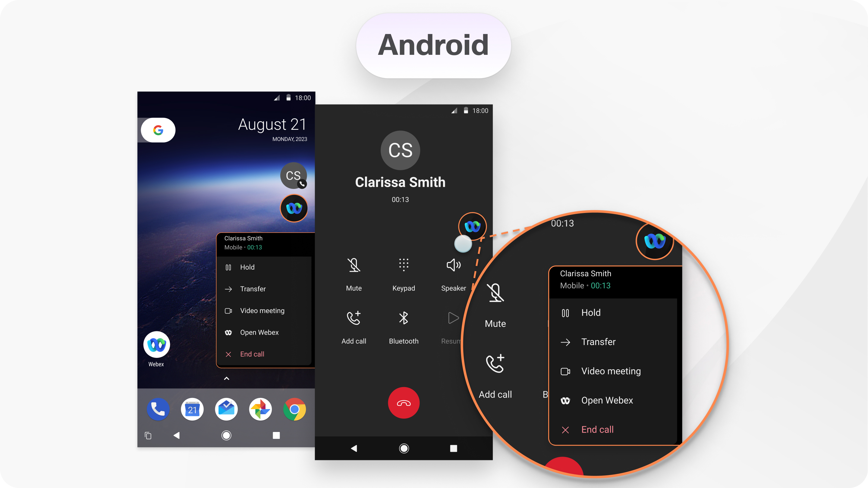Image resolution: width=868 pixels, height=488 pixels.
Task: Expand call options from notification bubble
Action: [x=294, y=208]
